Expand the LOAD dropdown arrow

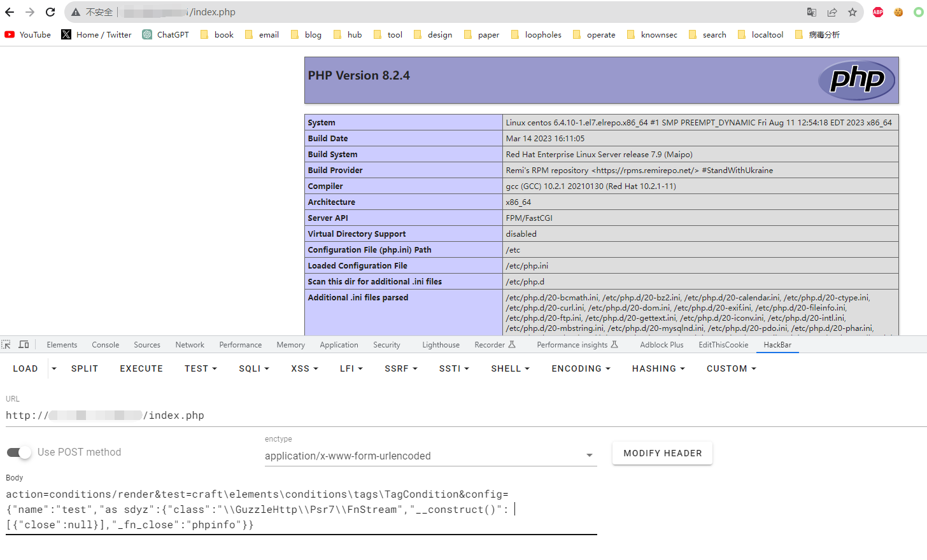(54, 368)
